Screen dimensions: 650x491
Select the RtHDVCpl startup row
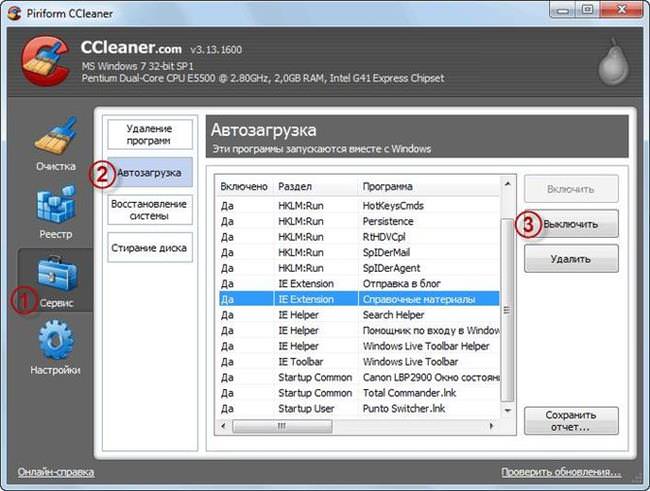click(x=359, y=237)
